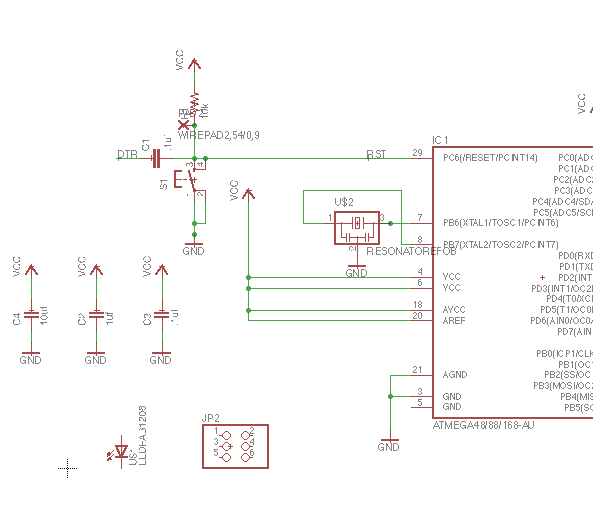
Task: Select the LED diode symbol
Action: (x=121, y=451)
